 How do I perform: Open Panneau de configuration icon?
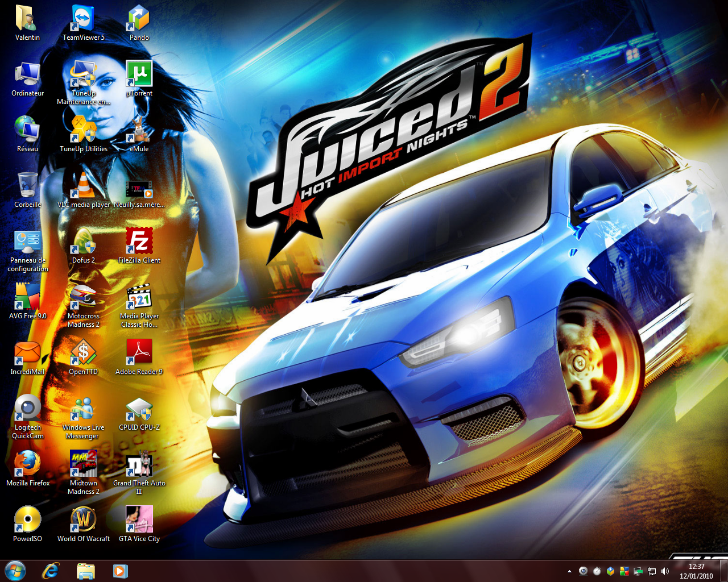point(27,250)
